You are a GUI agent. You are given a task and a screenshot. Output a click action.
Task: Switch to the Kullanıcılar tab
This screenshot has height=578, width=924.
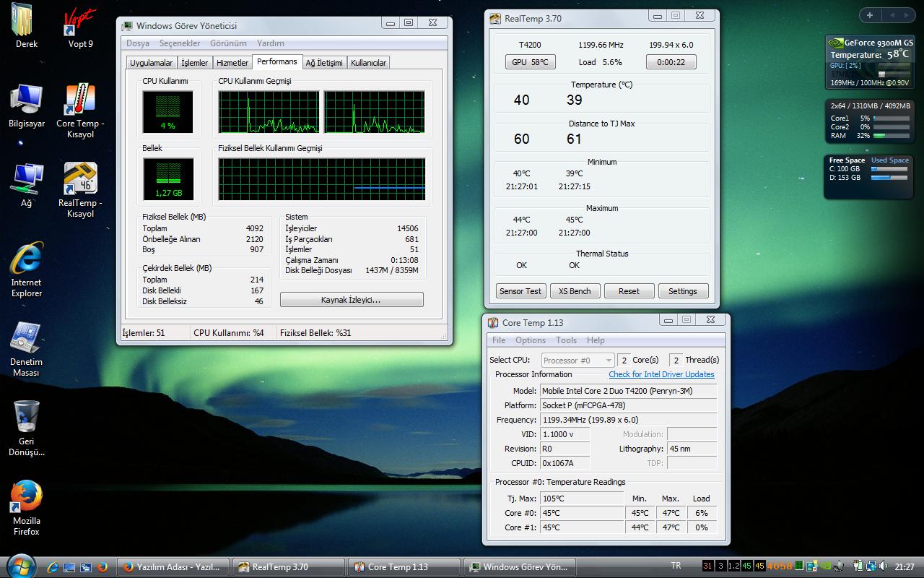[369, 63]
